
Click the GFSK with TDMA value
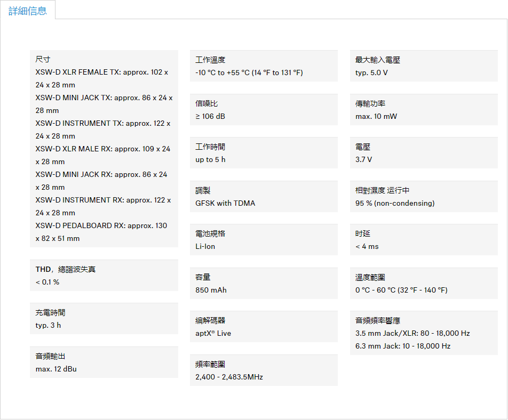pos(225,203)
